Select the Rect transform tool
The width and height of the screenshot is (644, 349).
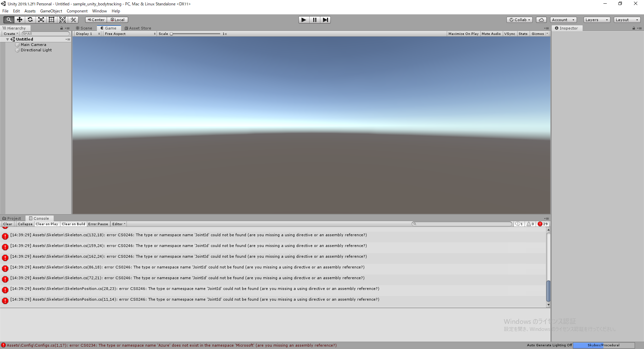(51, 19)
